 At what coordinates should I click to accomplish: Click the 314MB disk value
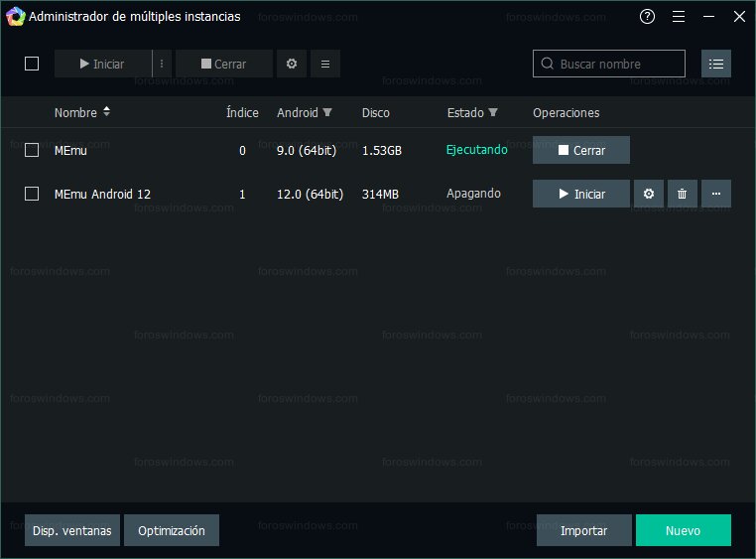[380, 194]
